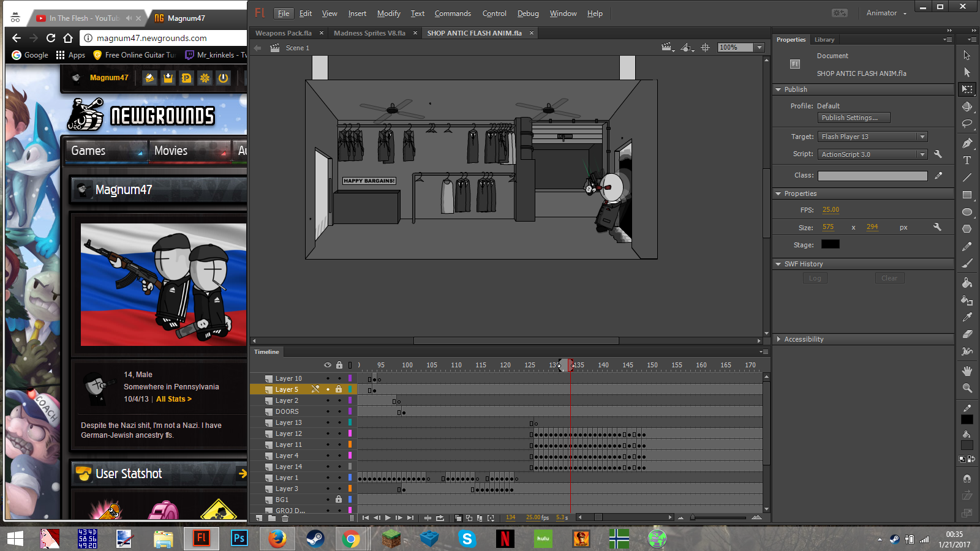Click the Center Stage icon

pos(706,48)
